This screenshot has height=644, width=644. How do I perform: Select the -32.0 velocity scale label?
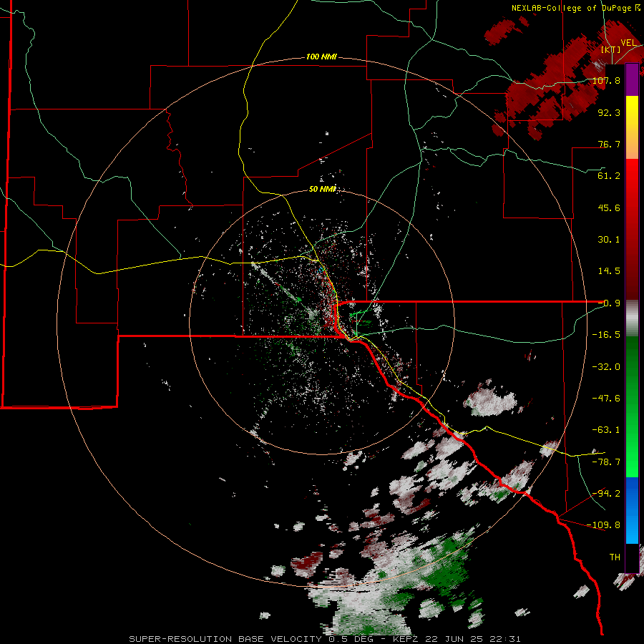click(x=606, y=367)
